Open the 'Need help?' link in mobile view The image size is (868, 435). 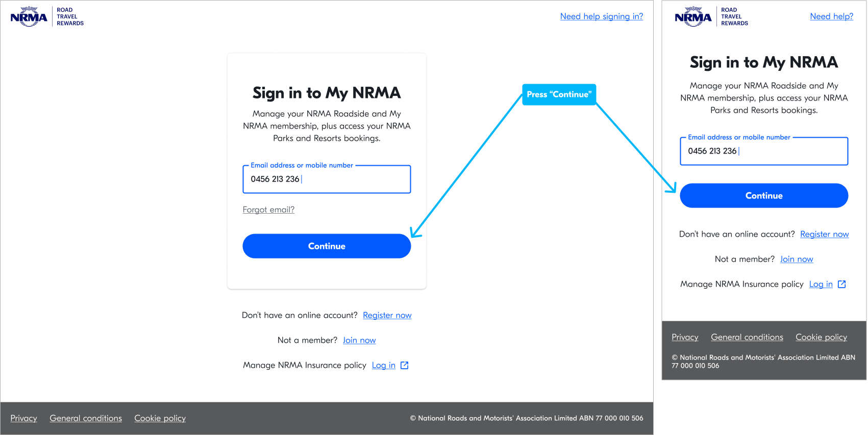831,16
